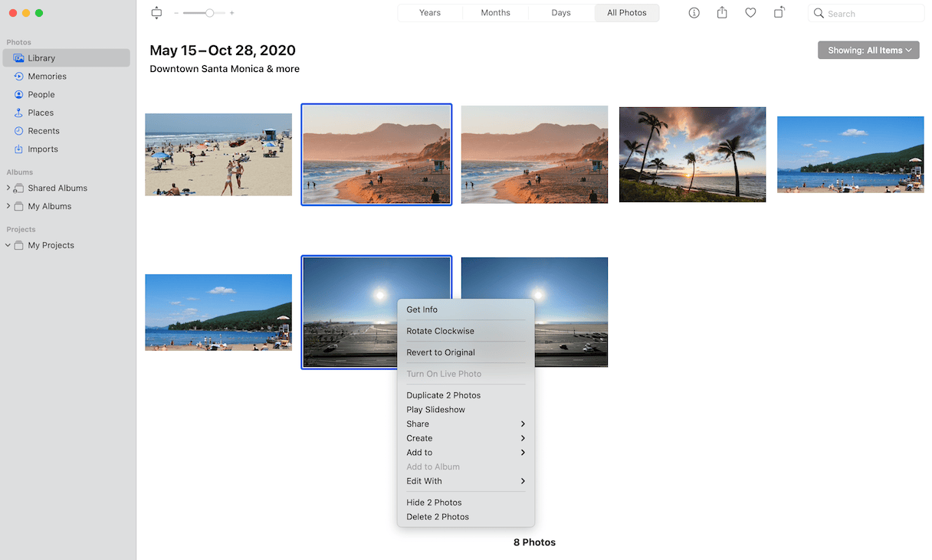The width and height of the screenshot is (932, 560).
Task: Open Recents from the sidebar
Action: [44, 130]
